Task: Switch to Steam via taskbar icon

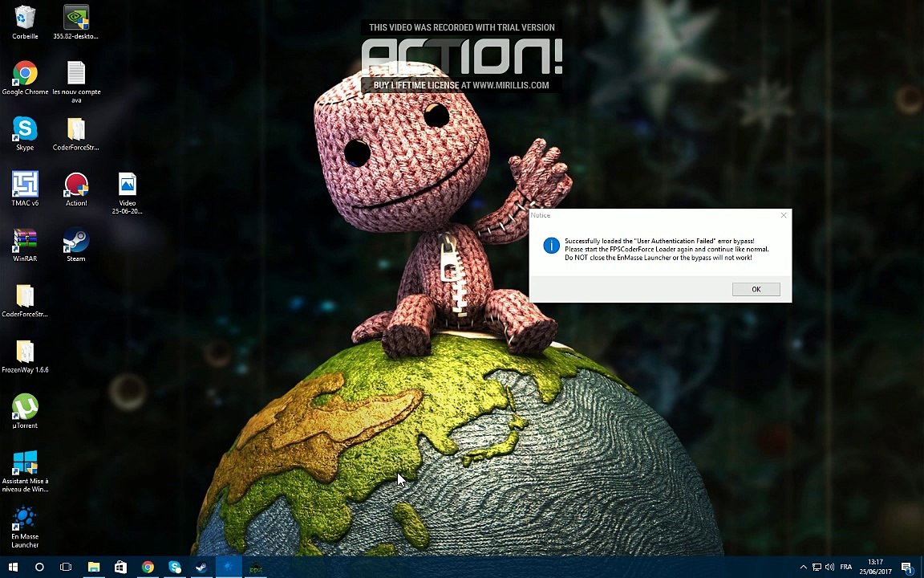Action: point(201,567)
